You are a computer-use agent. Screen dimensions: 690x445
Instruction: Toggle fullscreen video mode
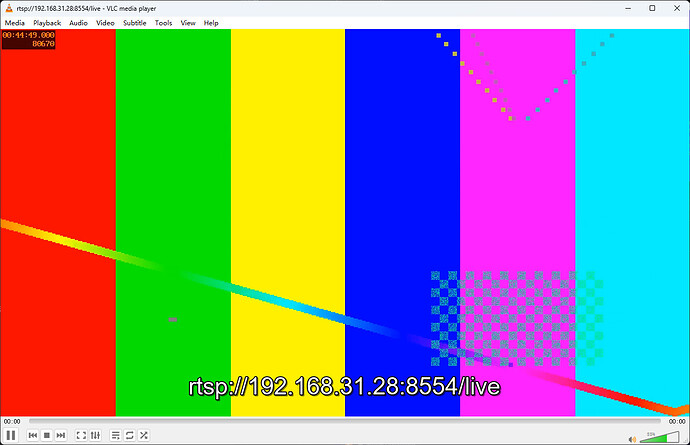81,435
